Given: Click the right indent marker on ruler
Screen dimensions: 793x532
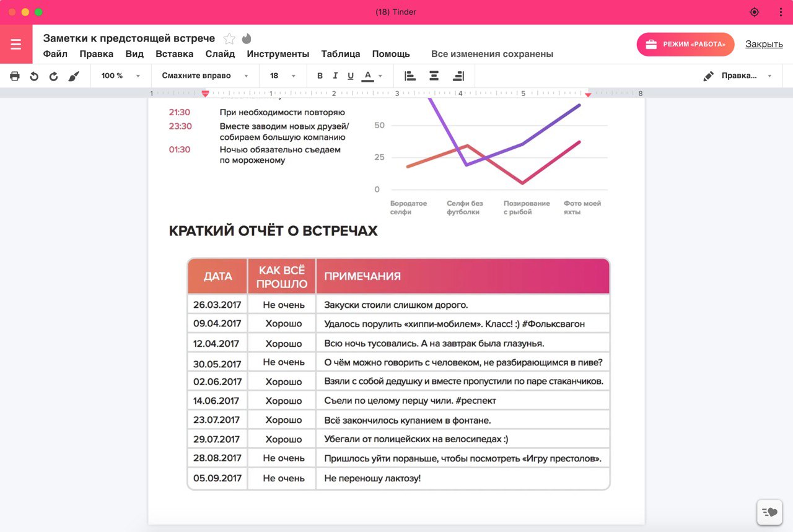Looking at the screenshot, I should click(589, 94).
